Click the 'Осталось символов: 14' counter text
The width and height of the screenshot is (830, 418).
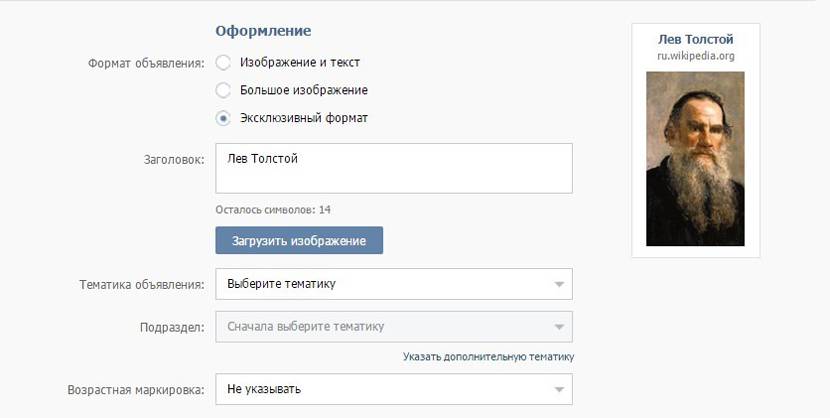[x=273, y=210]
